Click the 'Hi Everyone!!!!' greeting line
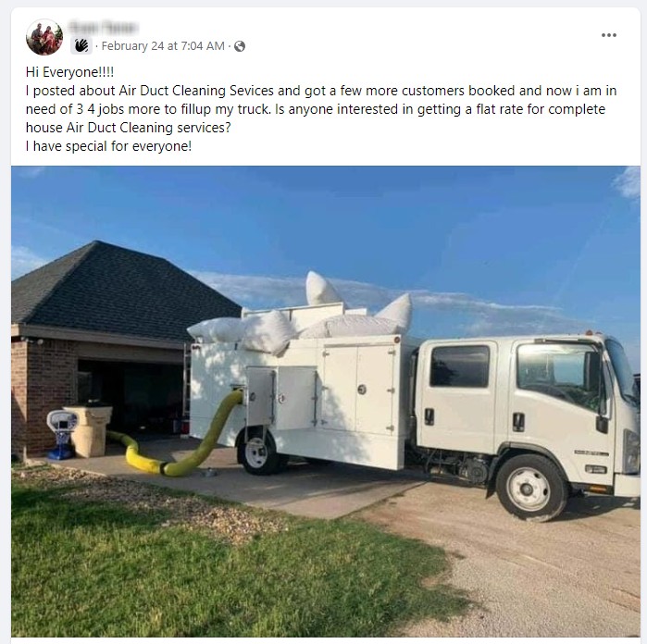Viewport: 647px width, 644px height. coord(69,72)
